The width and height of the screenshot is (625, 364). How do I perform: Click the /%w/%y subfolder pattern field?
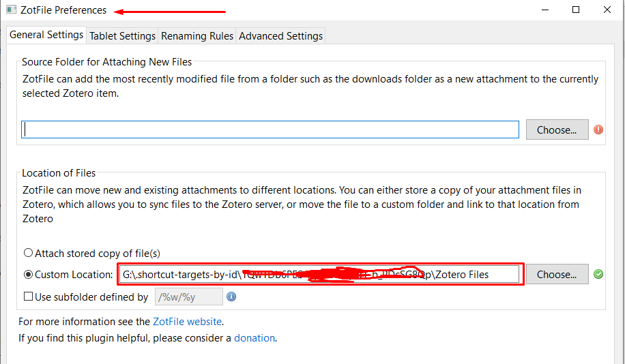point(189,297)
